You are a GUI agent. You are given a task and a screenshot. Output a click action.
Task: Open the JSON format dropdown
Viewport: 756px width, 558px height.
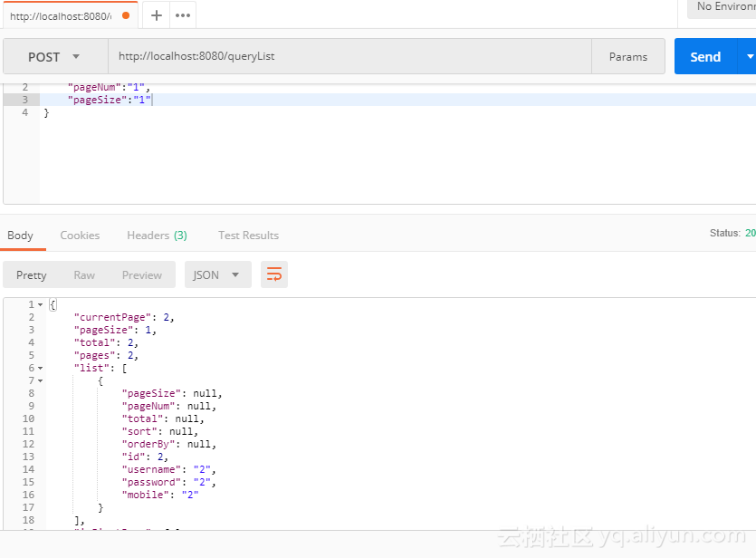coord(217,274)
